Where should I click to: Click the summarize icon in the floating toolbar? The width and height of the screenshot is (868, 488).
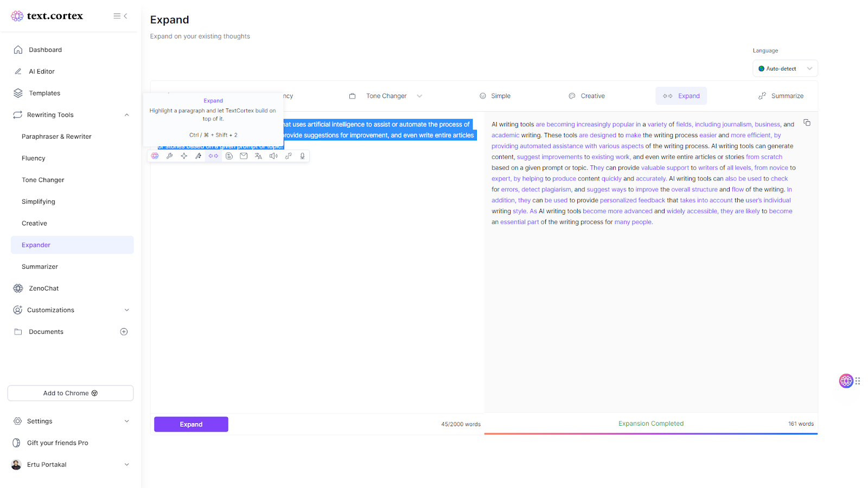point(288,156)
